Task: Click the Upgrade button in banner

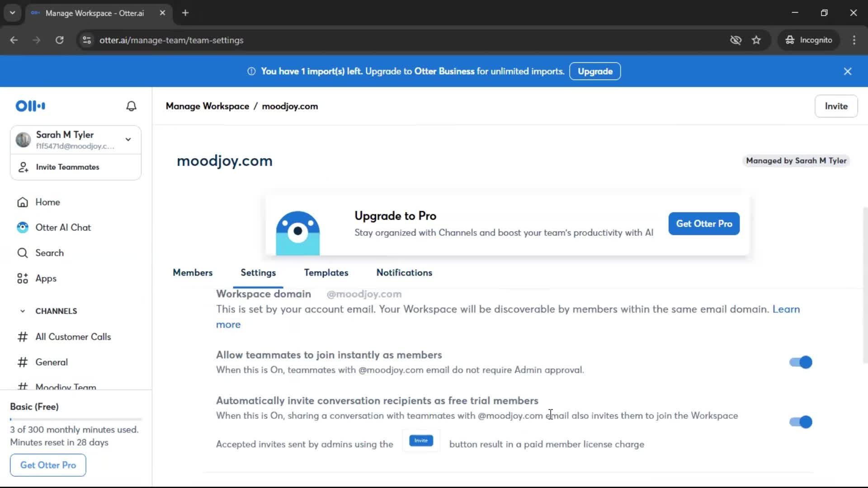Action: pos(595,71)
